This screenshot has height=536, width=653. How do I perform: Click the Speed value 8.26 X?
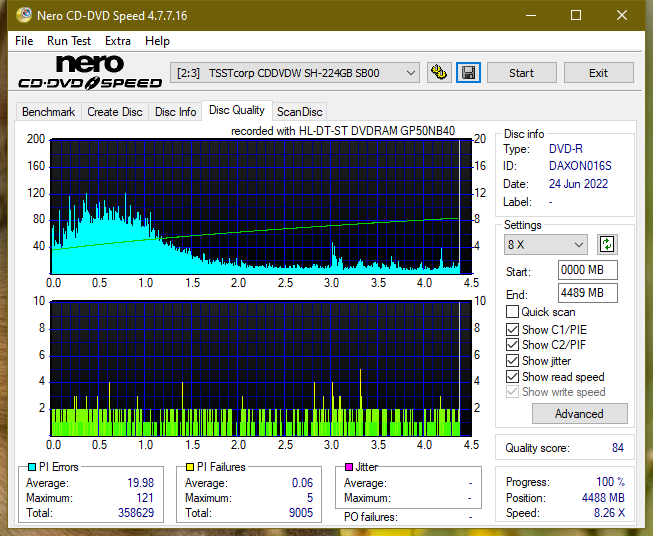tap(609, 513)
